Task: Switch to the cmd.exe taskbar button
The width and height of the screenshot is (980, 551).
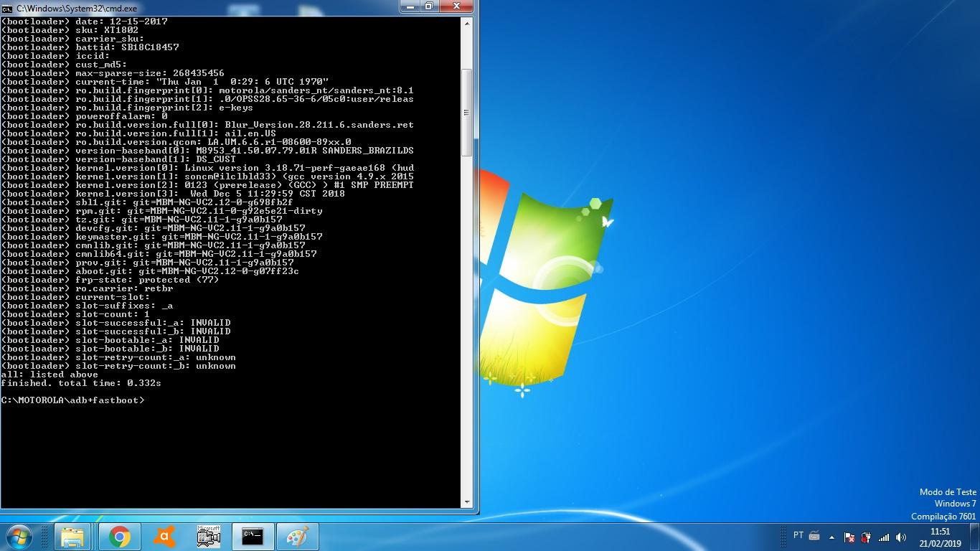Action: (253, 537)
